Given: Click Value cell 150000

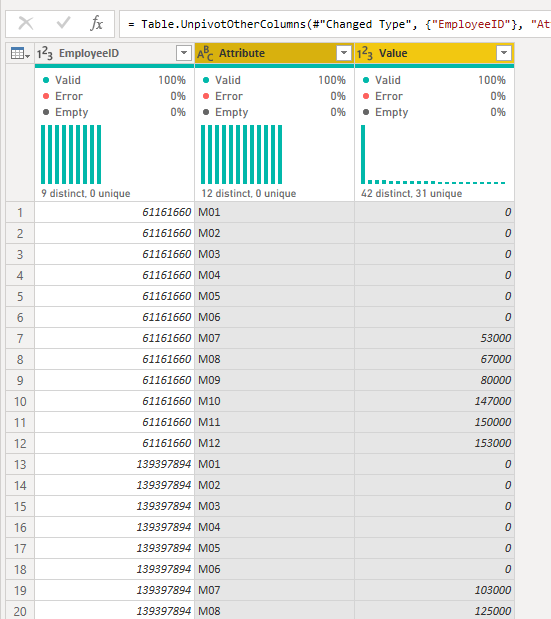Looking at the screenshot, I should [x=434, y=422].
